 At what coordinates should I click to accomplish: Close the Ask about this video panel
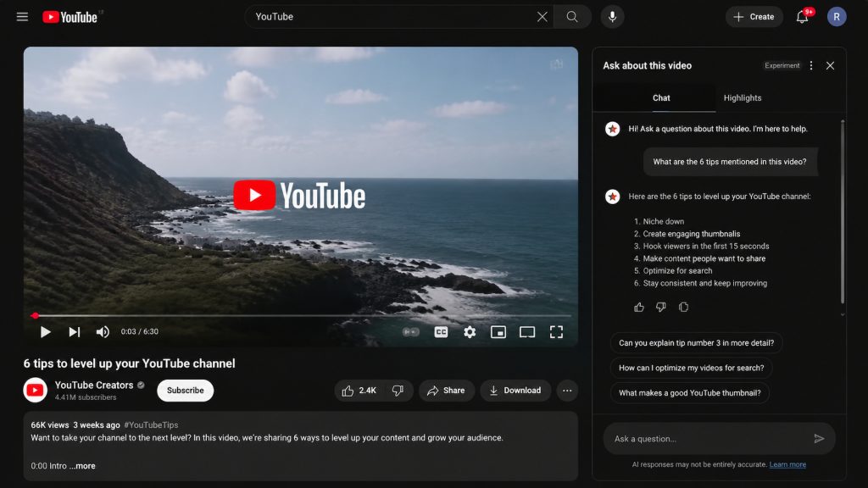(x=830, y=65)
